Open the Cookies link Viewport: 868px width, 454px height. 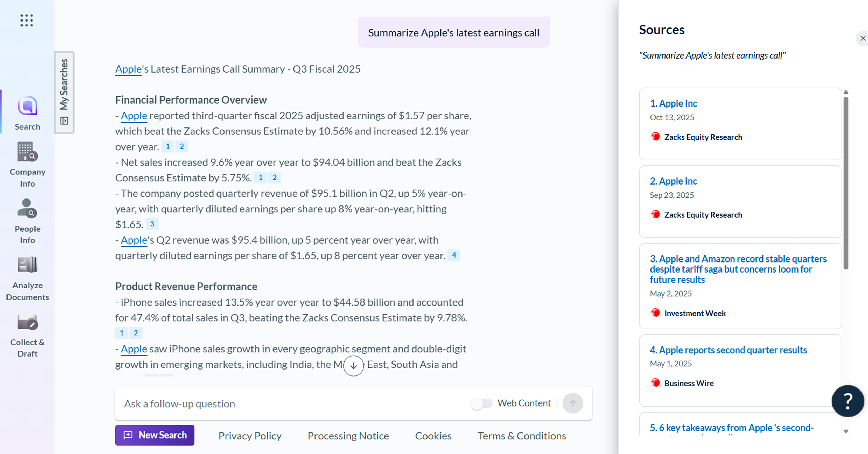tap(433, 436)
